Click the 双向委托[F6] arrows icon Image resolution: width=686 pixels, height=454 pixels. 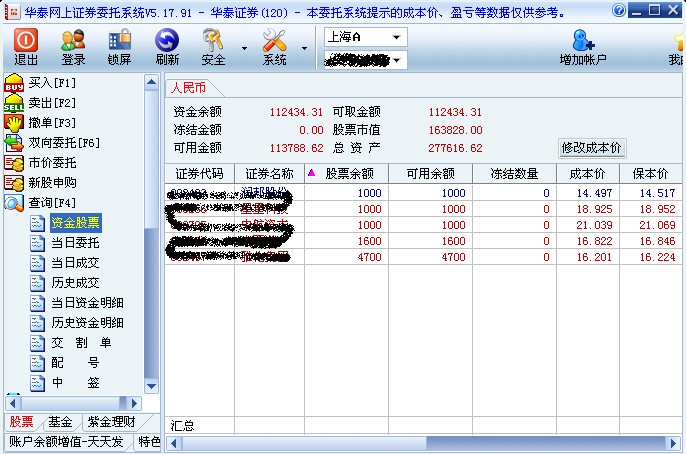tap(14, 143)
